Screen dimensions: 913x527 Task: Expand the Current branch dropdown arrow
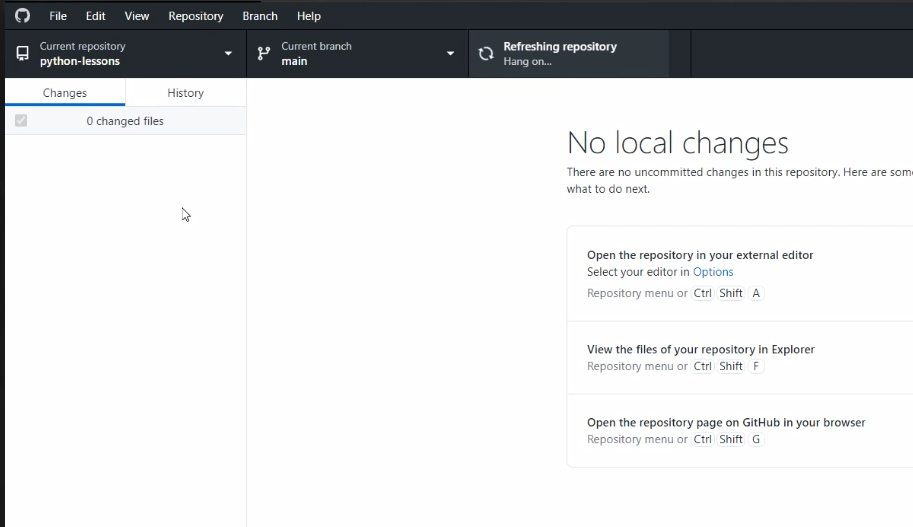tap(450, 54)
